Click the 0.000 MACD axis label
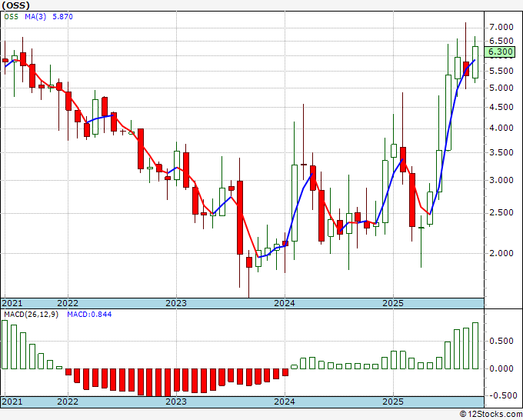Viewport: 523px width, 420px height. (501, 368)
